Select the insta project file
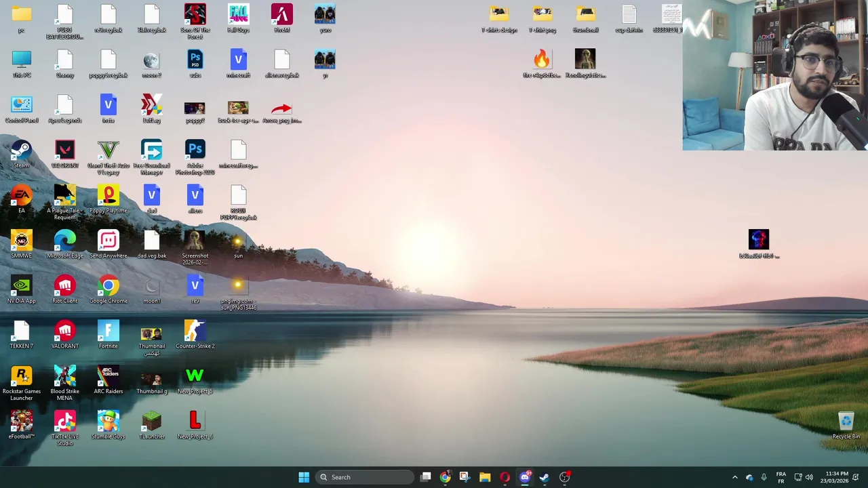Viewport: 868px width, 488px height. pos(108,109)
